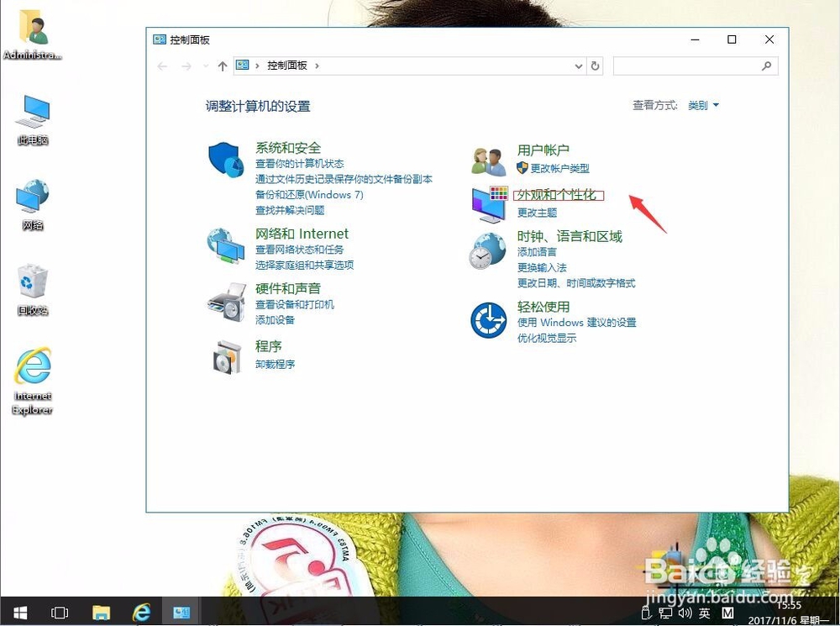Click 选择家庭组和共享选项 link
The width and height of the screenshot is (840, 626).
pyautogui.click(x=304, y=265)
